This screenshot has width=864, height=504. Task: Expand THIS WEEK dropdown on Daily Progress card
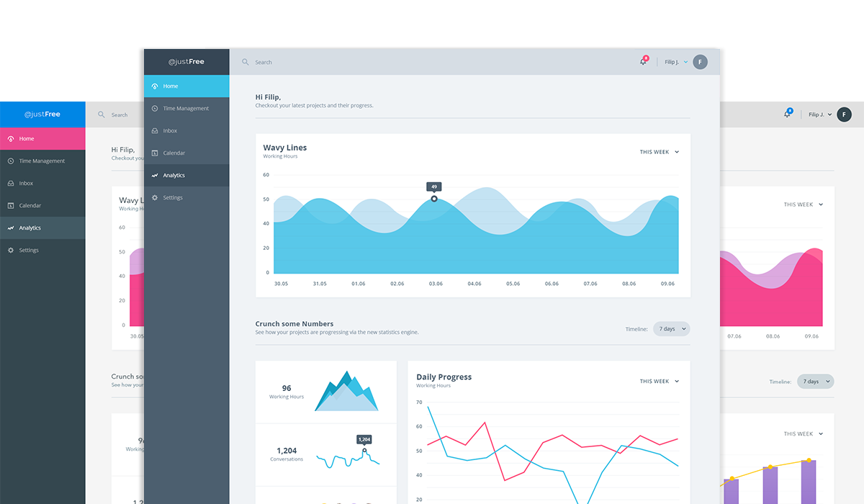660,382
